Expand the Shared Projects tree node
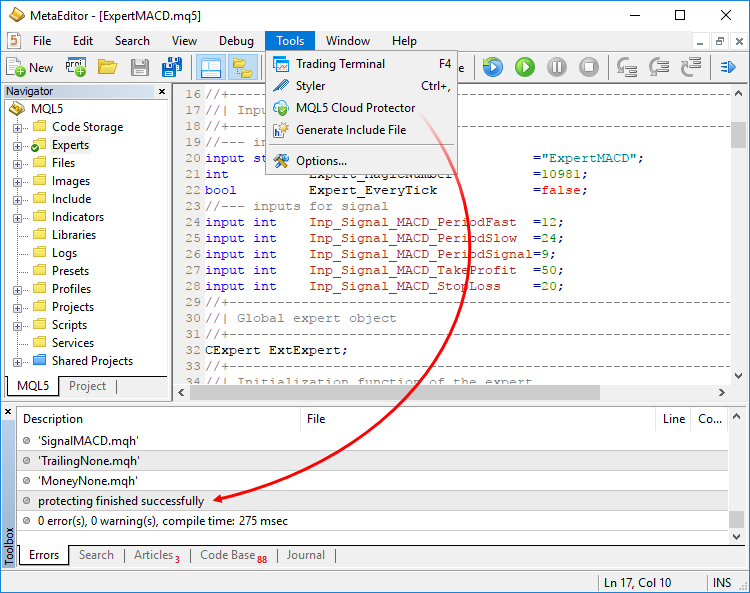 click(x=18, y=362)
